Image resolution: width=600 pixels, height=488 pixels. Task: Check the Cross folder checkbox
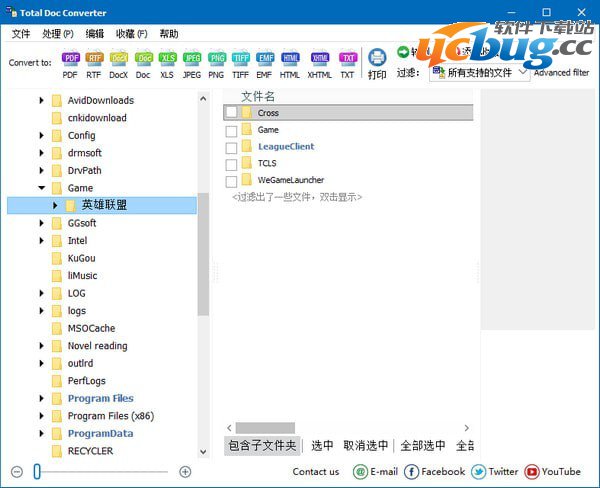click(231, 113)
